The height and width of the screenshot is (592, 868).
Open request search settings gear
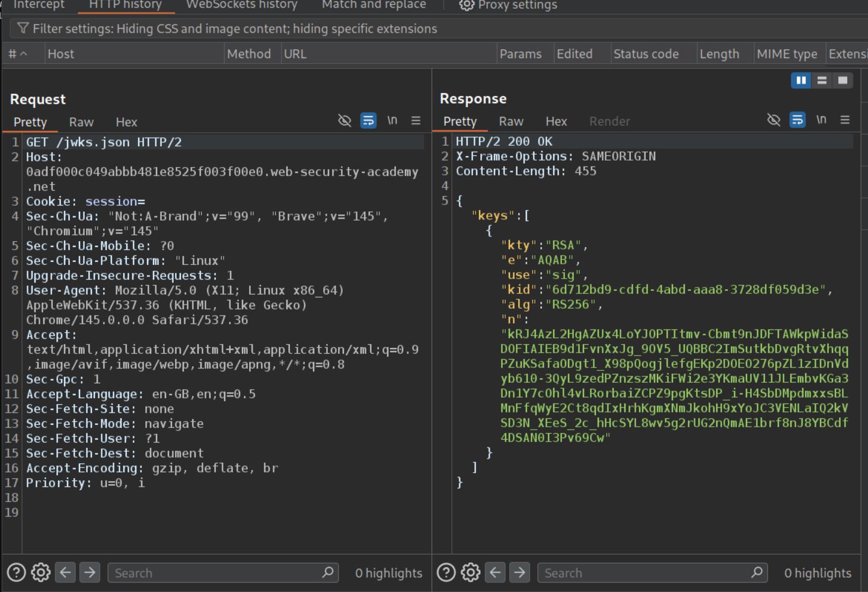41,572
